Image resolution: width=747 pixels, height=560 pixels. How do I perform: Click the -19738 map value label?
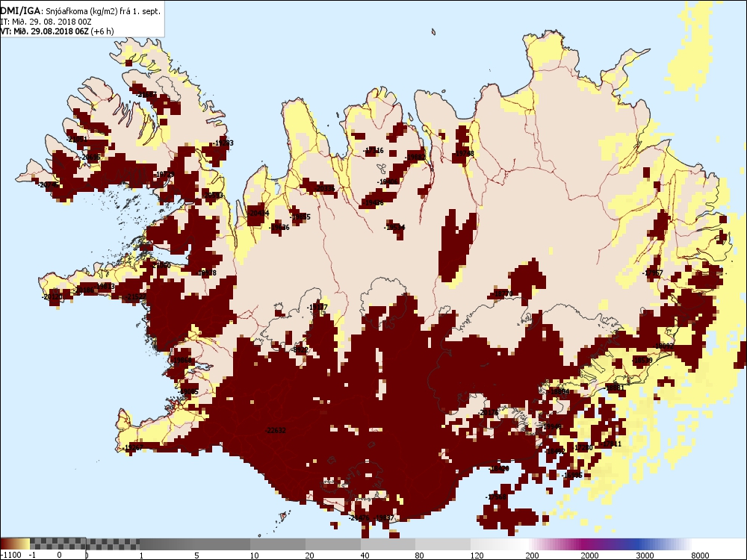point(464,154)
